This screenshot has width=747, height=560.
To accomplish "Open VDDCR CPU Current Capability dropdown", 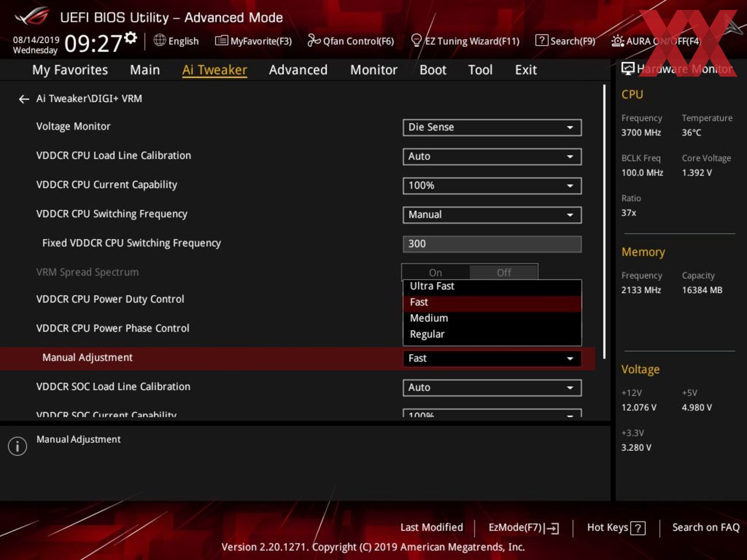I will coord(492,186).
